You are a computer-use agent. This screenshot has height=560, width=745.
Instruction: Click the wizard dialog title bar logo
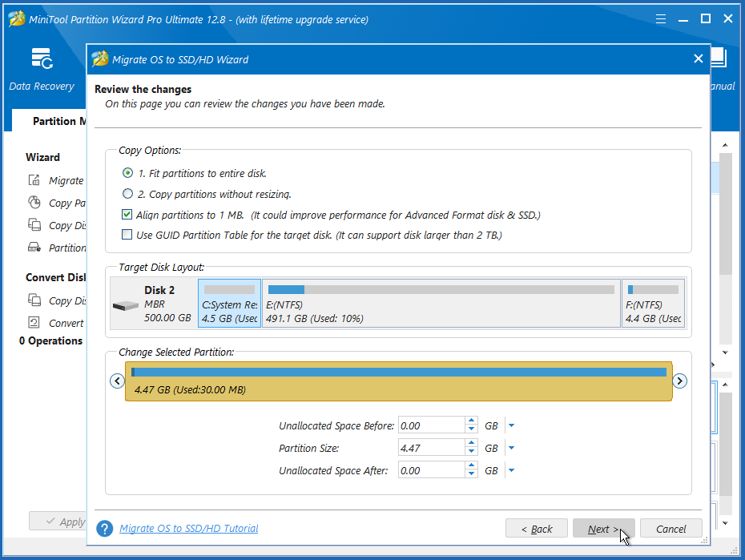click(100, 59)
